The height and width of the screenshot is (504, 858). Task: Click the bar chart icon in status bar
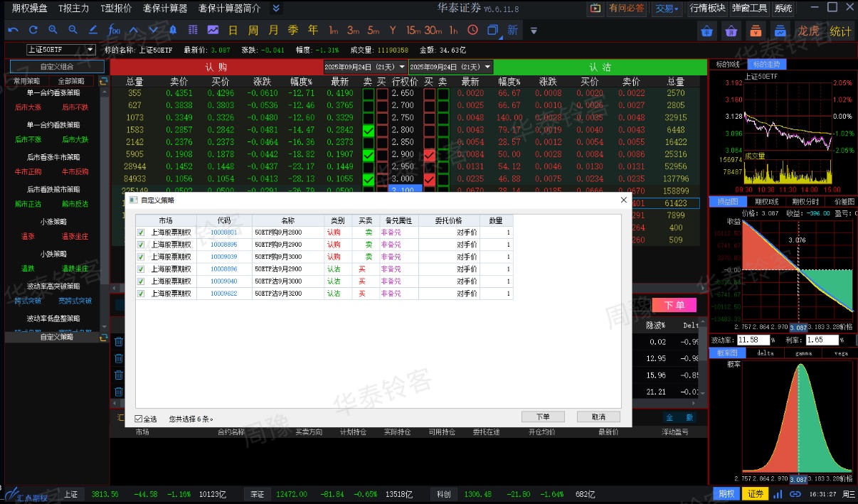pyautogui.click(x=778, y=494)
